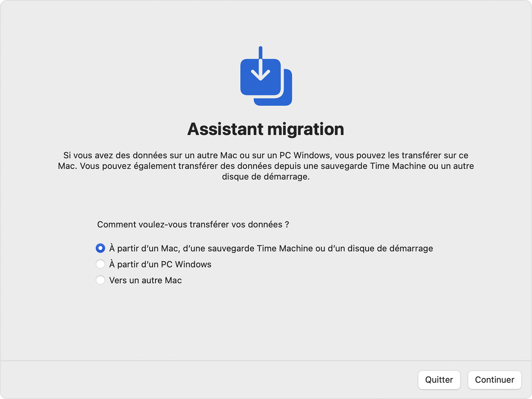
Task: Click the first line of the description paragraph
Action: click(x=266, y=155)
